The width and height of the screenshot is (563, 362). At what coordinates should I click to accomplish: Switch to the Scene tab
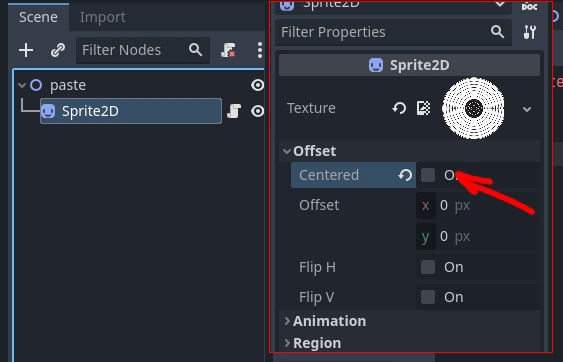pyautogui.click(x=38, y=17)
